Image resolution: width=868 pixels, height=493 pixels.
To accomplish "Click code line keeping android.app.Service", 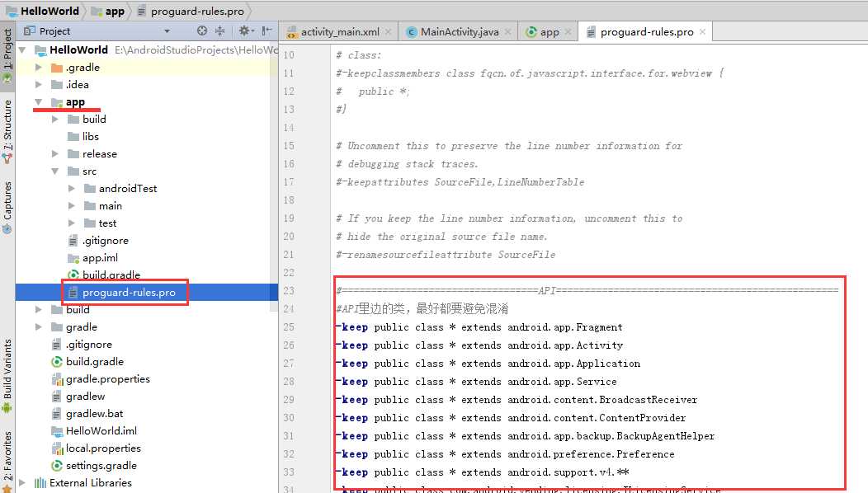I will point(476,382).
